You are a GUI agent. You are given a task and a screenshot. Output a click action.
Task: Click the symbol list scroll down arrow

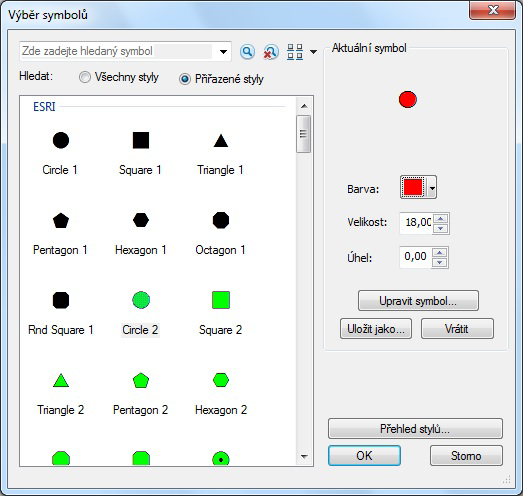pos(304,456)
